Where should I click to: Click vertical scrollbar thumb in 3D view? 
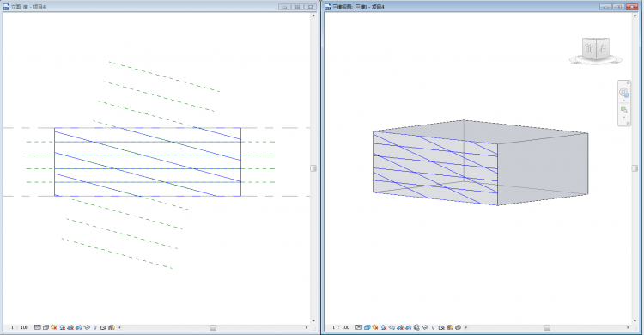[x=635, y=168]
